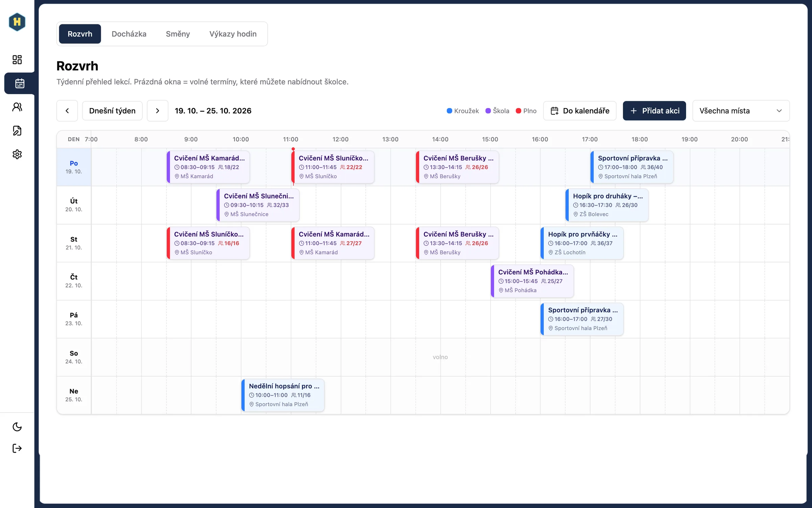This screenshot has height=508, width=812.
Task: Click the Dnešní týden button
Action: tap(112, 111)
